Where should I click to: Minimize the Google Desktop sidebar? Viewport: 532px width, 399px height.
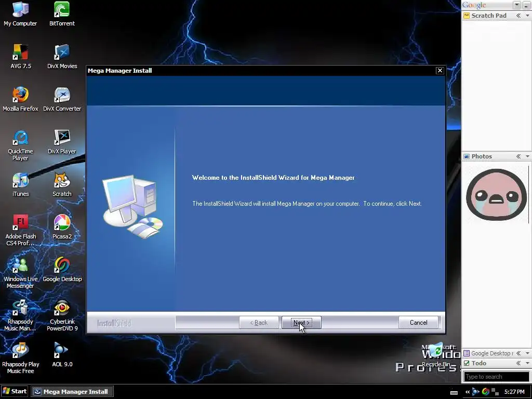click(526, 5)
